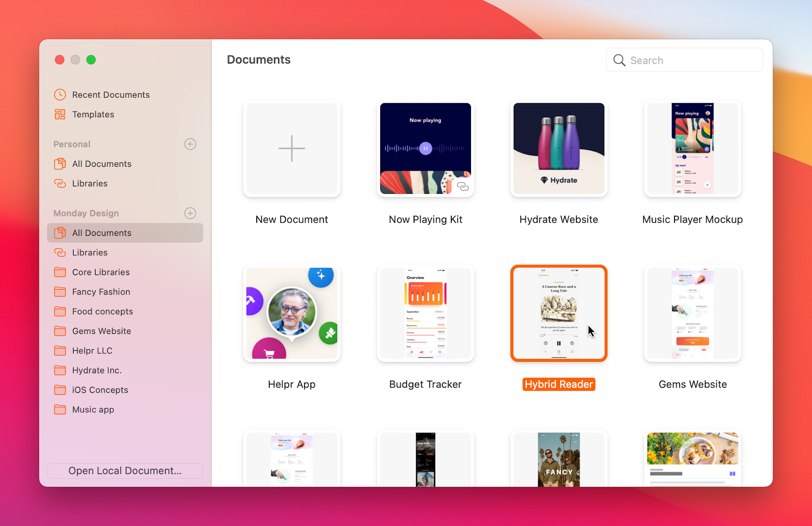The width and height of the screenshot is (812, 526).
Task: Select the iOS Concepts folder
Action: coord(100,390)
